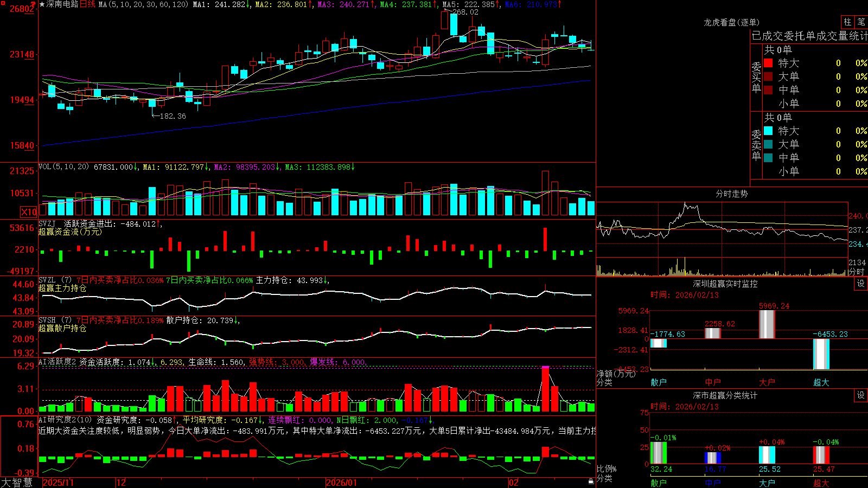Click the 中户 2258.62 bar
868x488 pixels.
[713, 333]
